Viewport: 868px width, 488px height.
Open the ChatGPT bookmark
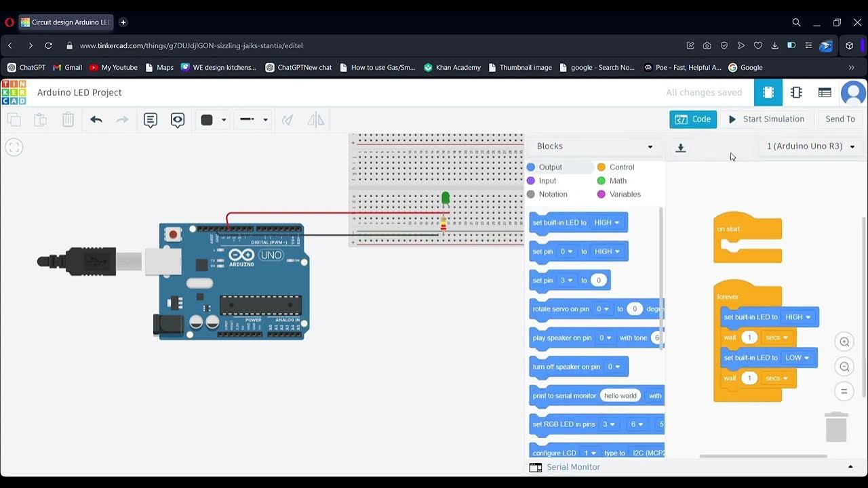(26, 68)
